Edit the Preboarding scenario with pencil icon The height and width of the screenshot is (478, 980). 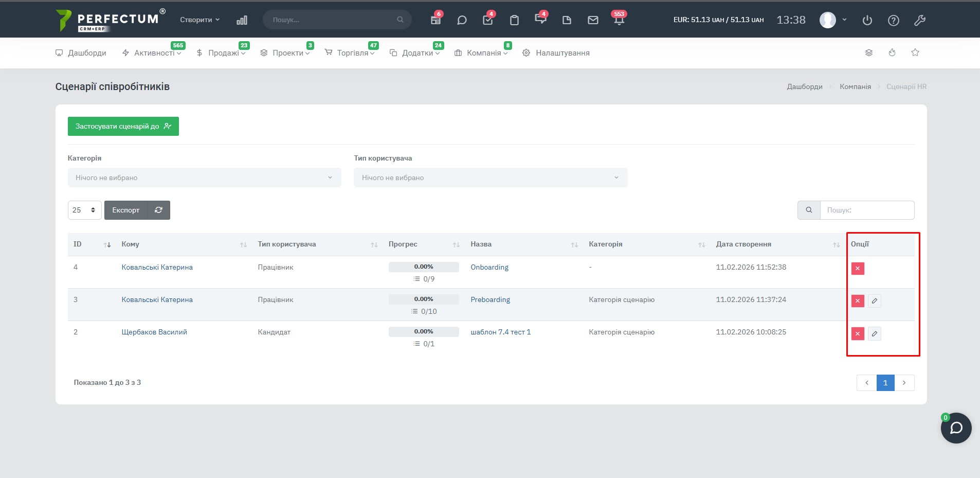pyautogui.click(x=874, y=301)
